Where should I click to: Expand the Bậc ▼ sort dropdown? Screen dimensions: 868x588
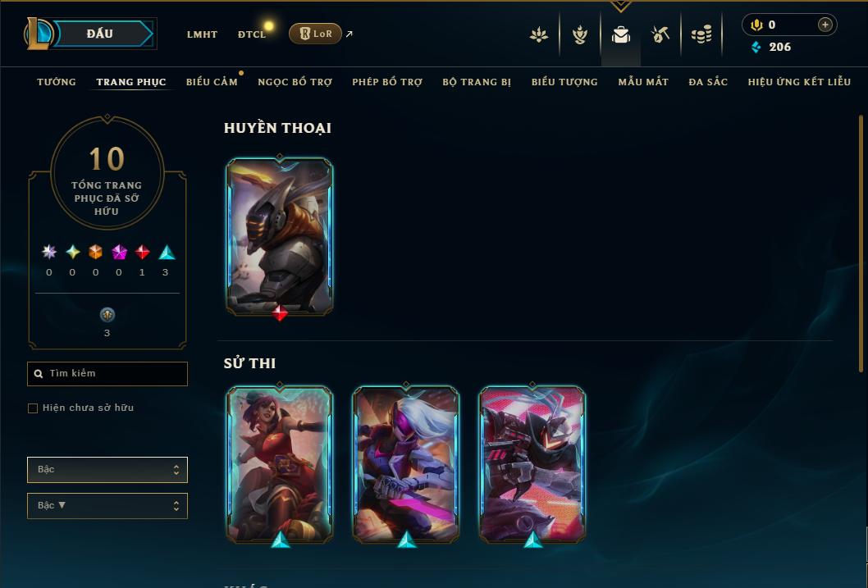107,505
